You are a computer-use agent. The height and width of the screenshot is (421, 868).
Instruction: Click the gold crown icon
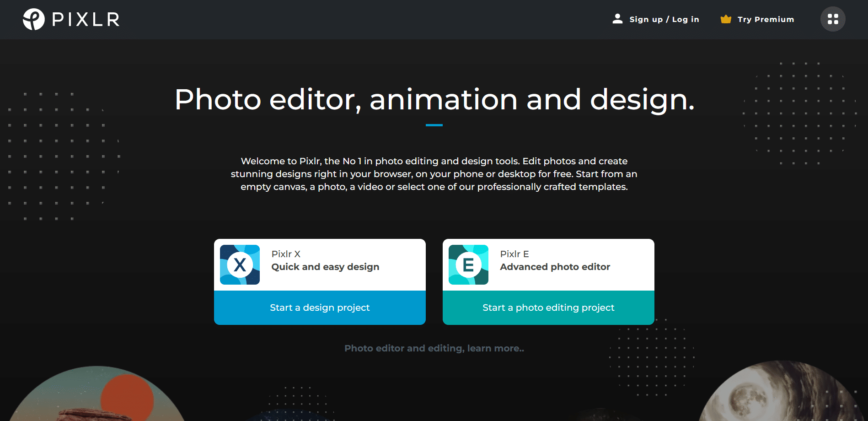coord(726,19)
